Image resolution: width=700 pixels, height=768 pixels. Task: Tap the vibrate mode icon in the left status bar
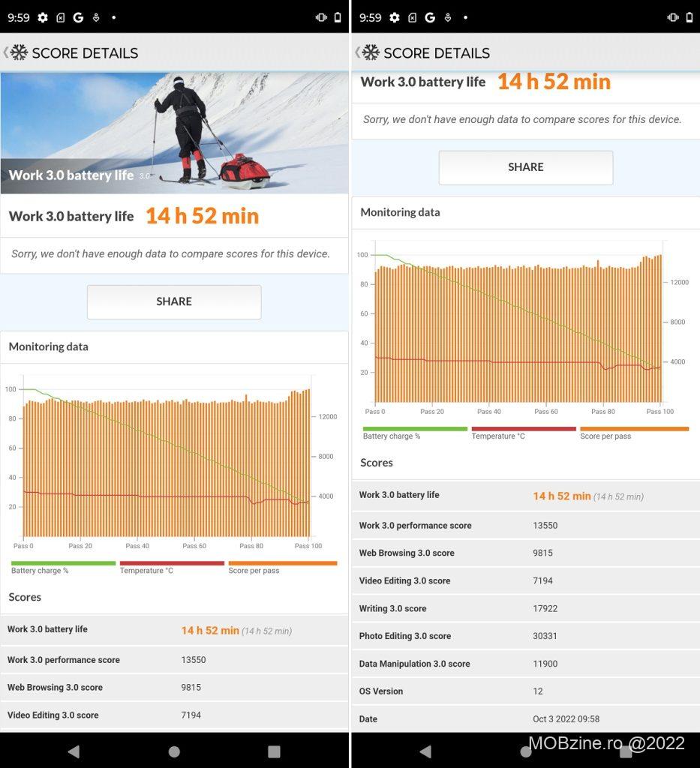coord(321,17)
